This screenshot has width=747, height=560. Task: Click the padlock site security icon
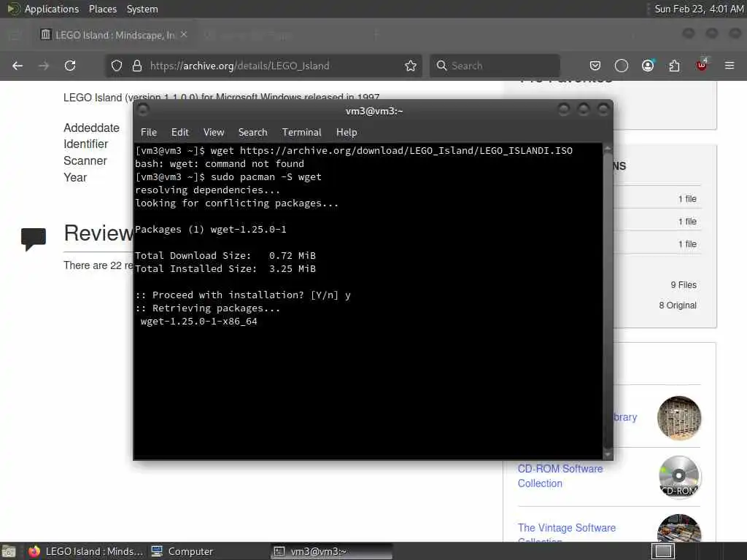pos(137,66)
